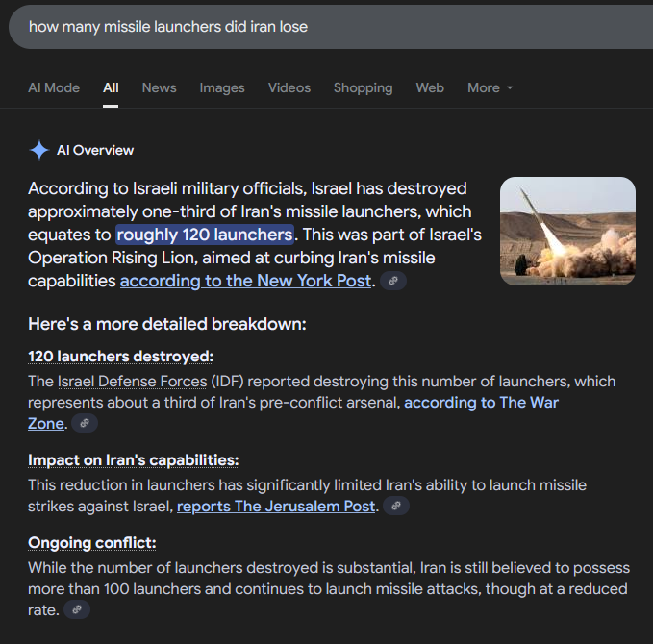
Task: Open the Videos tab
Action: (x=289, y=87)
